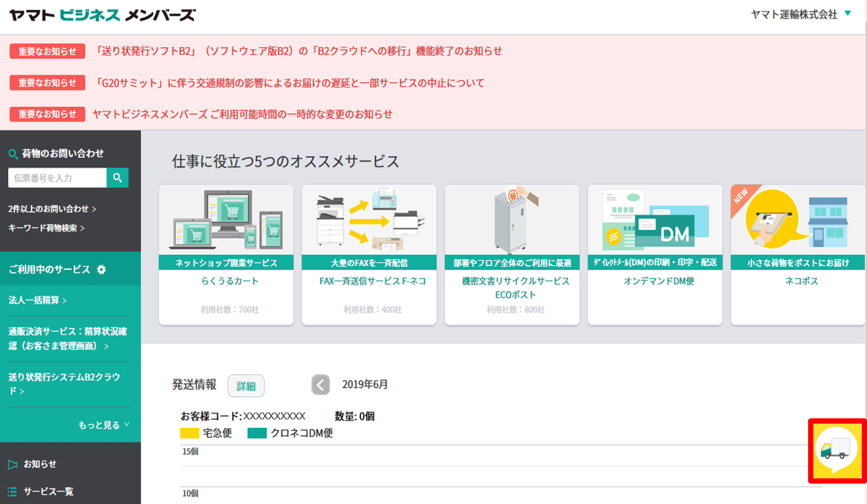Click the yellow 宅急便 legend swatch
The image size is (867, 504).
coord(189,433)
